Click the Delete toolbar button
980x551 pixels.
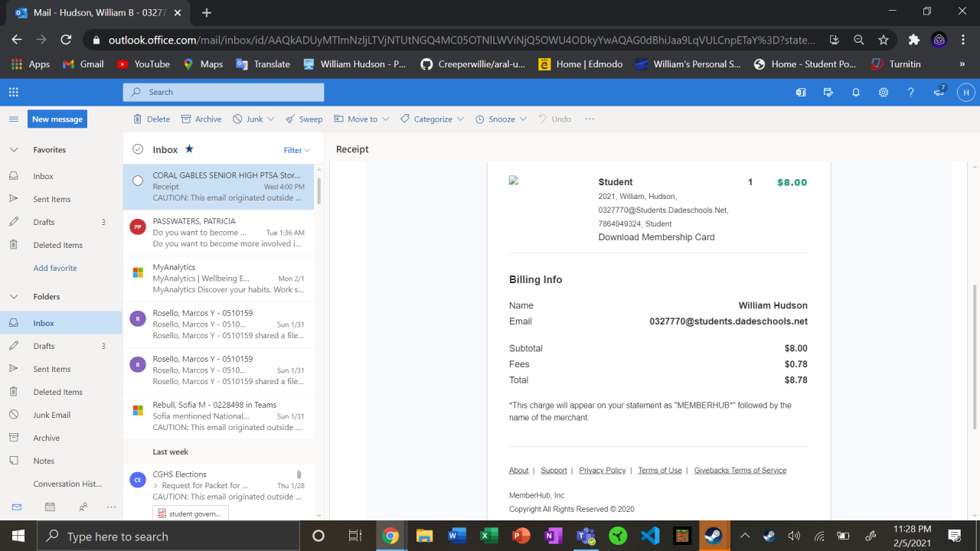pyautogui.click(x=152, y=119)
